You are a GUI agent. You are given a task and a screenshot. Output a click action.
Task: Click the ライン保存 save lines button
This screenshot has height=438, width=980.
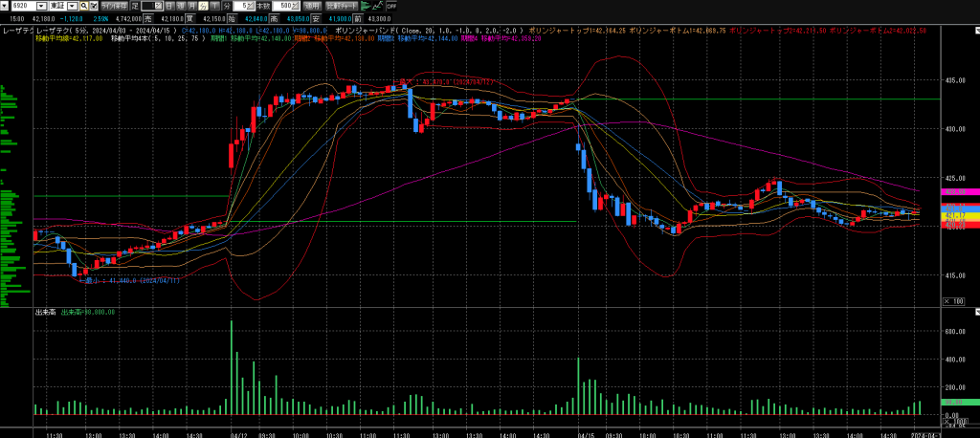(x=115, y=6)
